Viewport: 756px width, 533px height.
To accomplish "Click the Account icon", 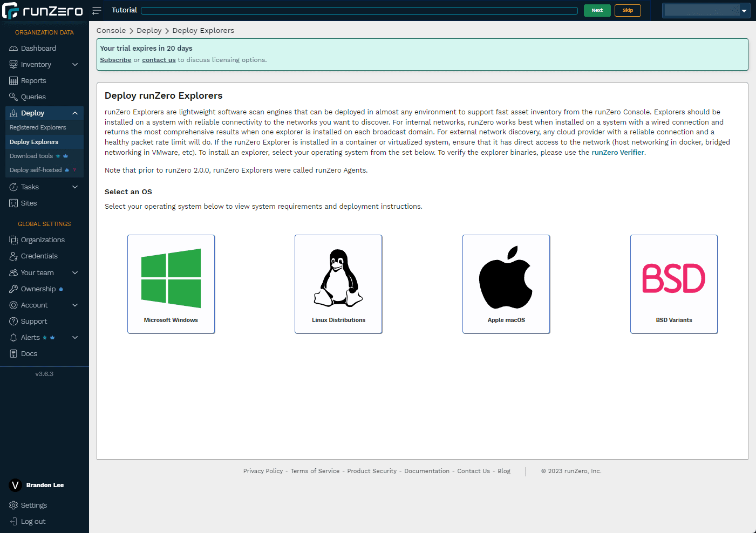I will click(13, 305).
